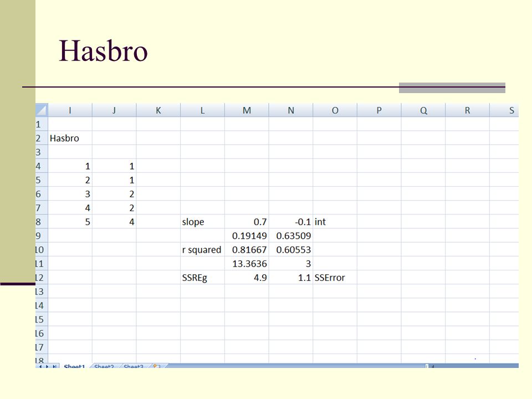The image size is (532, 399).
Task: Click the 'SSError' label cell
Action: 335,278
